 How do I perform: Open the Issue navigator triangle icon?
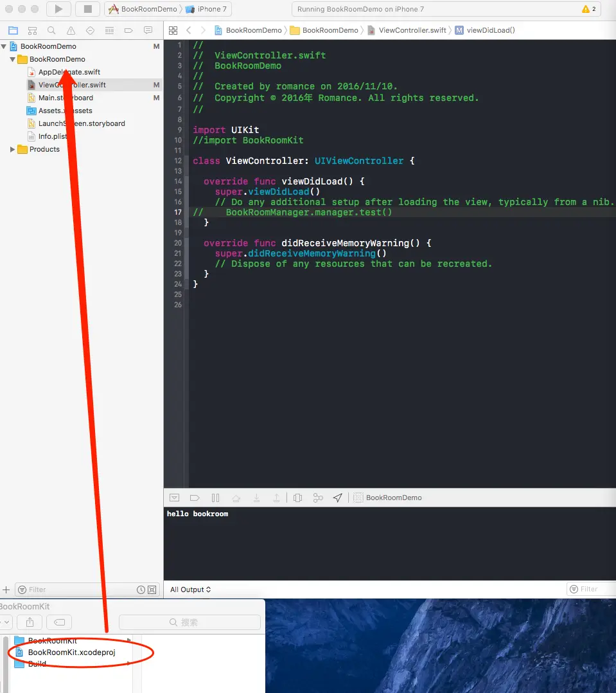pyautogui.click(x=71, y=30)
